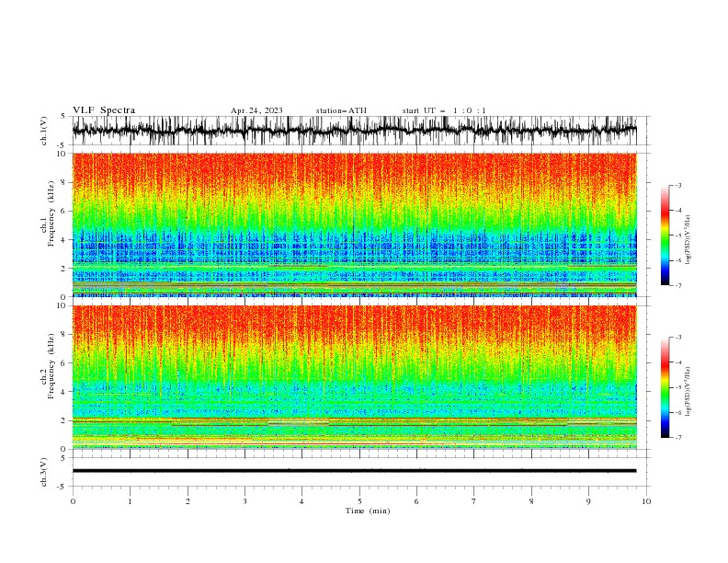
Task: Click the ch.2 PSD color scale bar
Action: point(665,387)
